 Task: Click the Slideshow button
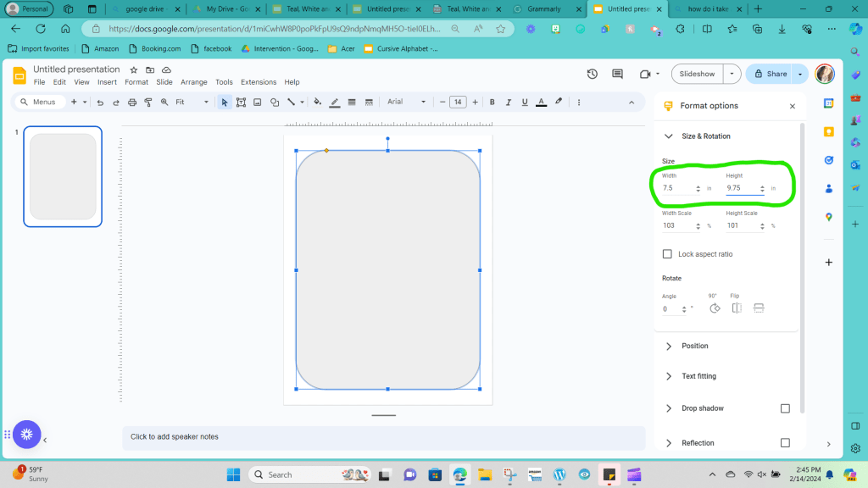click(x=697, y=74)
